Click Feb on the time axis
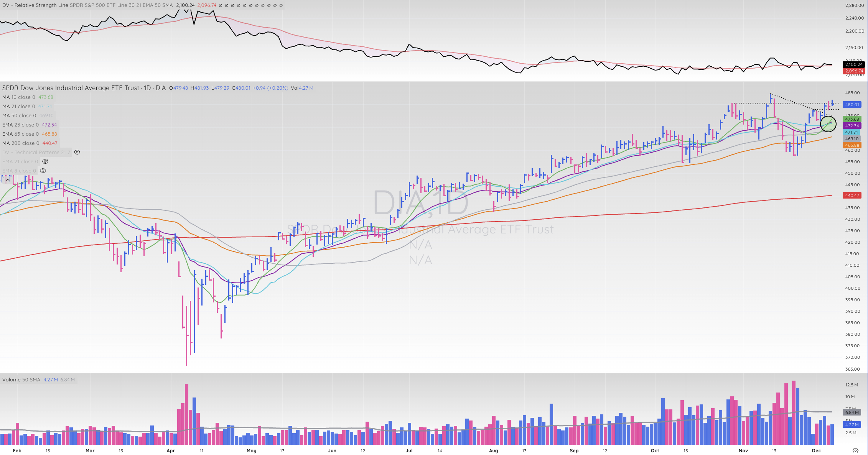 [17, 450]
